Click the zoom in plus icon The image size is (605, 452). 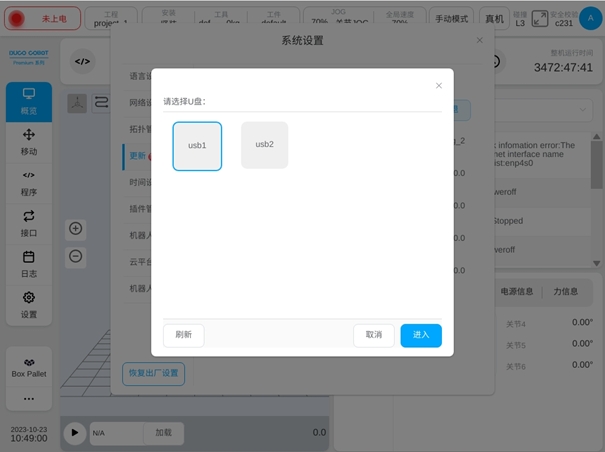[x=76, y=229]
